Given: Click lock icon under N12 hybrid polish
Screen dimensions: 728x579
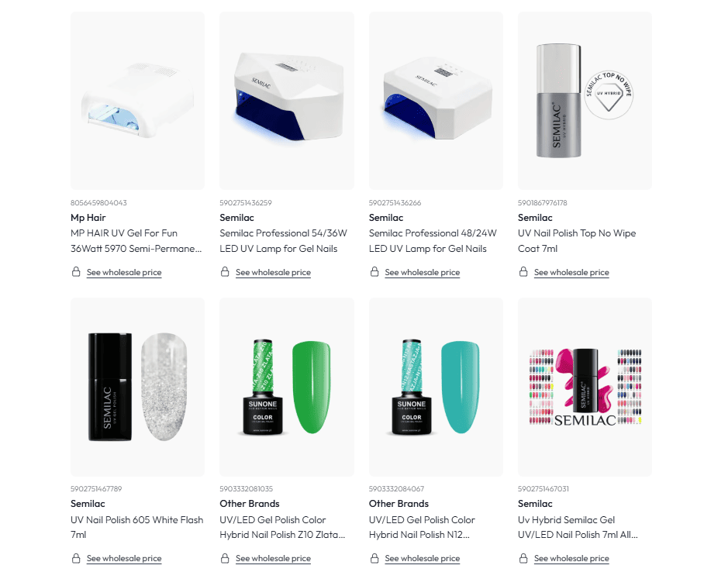Looking at the screenshot, I should (374, 557).
